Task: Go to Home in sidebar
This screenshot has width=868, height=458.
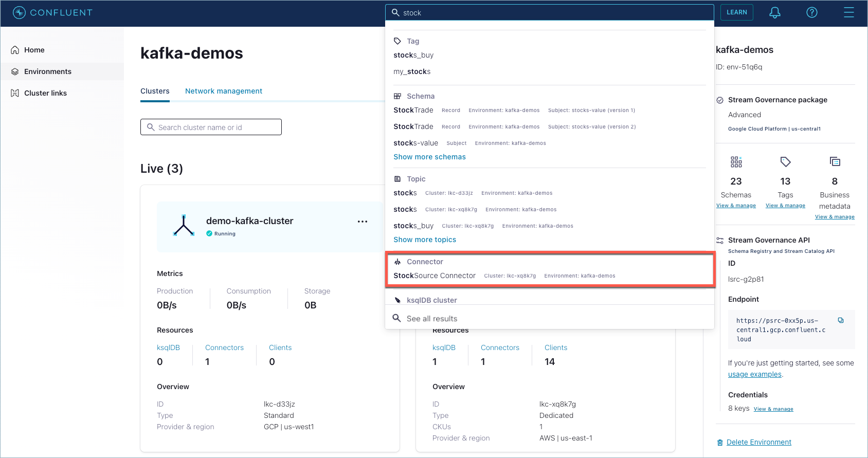Action: tap(62, 50)
